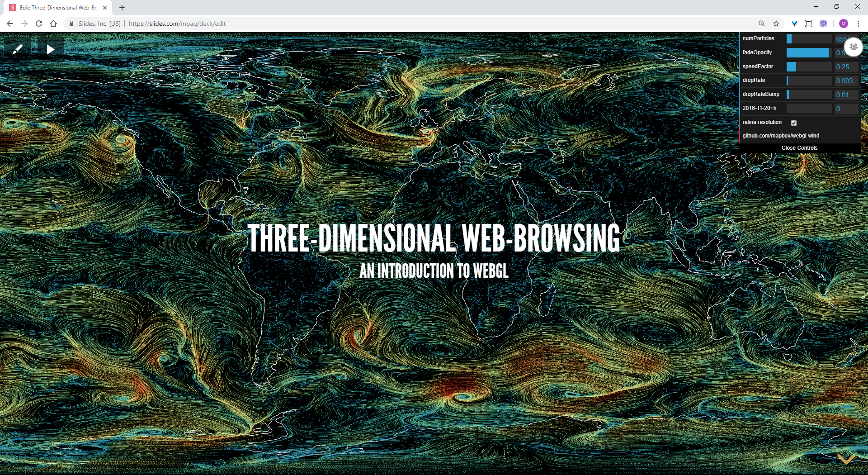The height and width of the screenshot is (475, 868).
Task: Adjust the speedFactor slider
Action: tap(809, 67)
